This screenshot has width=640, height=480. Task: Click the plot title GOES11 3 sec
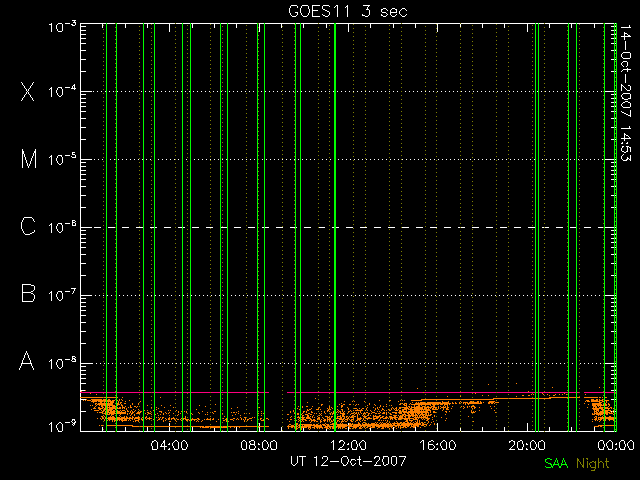[348, 11]
